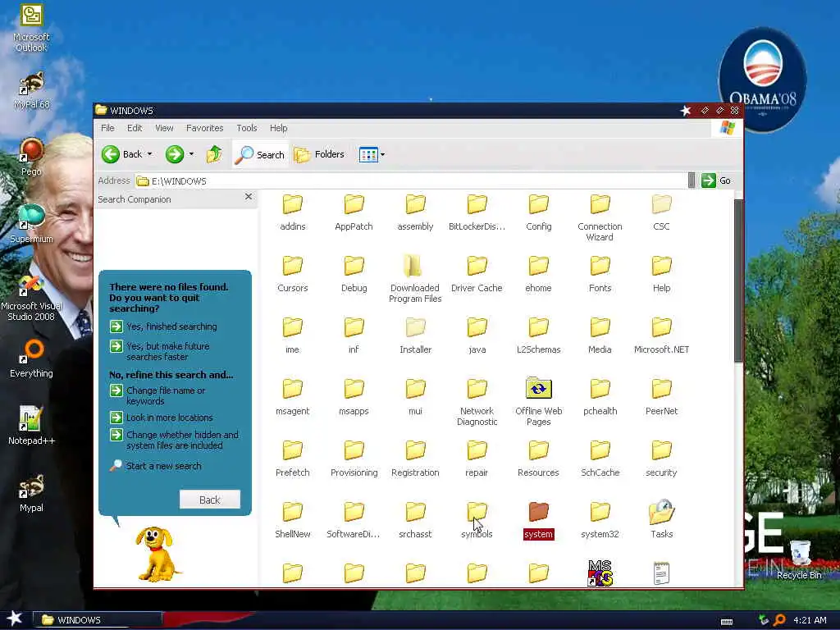Select the Fonts folder icon

(600, 266)
